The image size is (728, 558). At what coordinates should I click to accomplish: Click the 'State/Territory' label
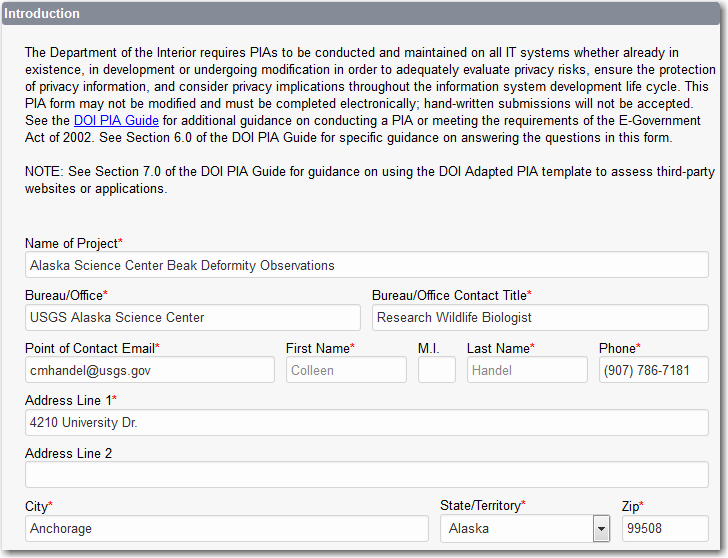483,505
